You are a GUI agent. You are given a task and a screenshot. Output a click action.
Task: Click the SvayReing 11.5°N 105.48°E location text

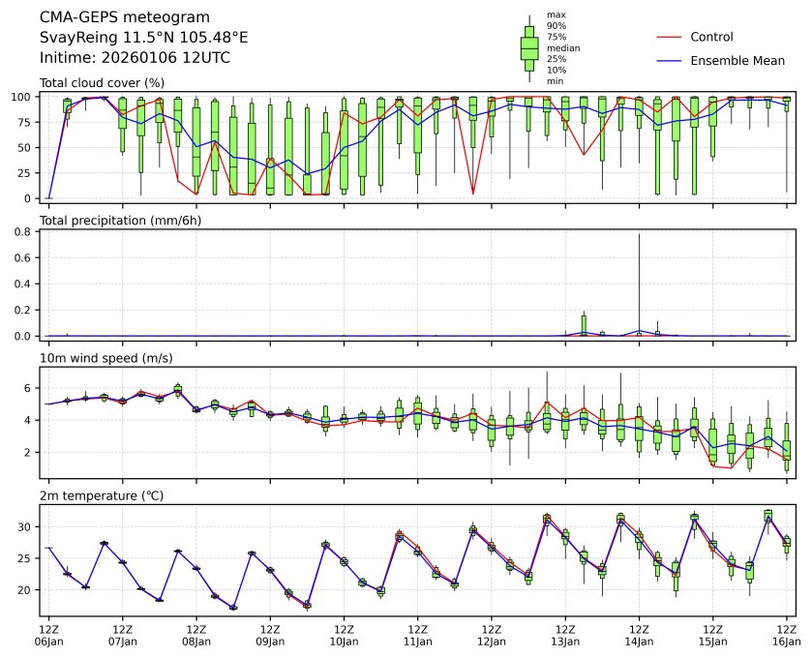[143, 38]
